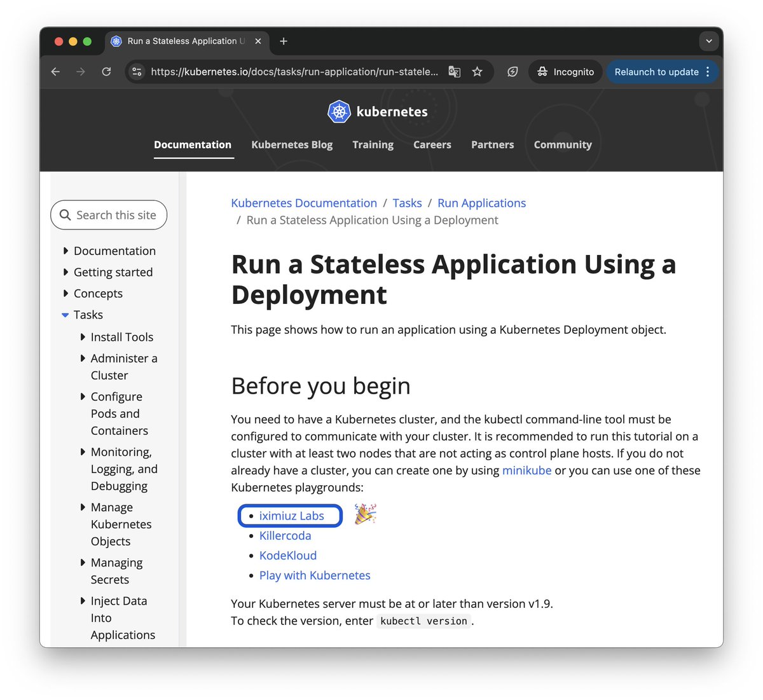Open the Careers nav item
The height and width of the screenshot is (700, 763).
[x=432, y=145]
